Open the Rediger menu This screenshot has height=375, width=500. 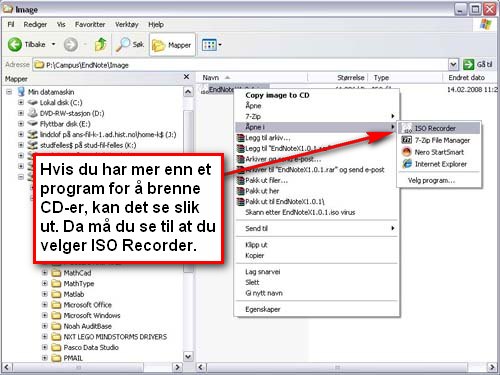tap(35, 24)
